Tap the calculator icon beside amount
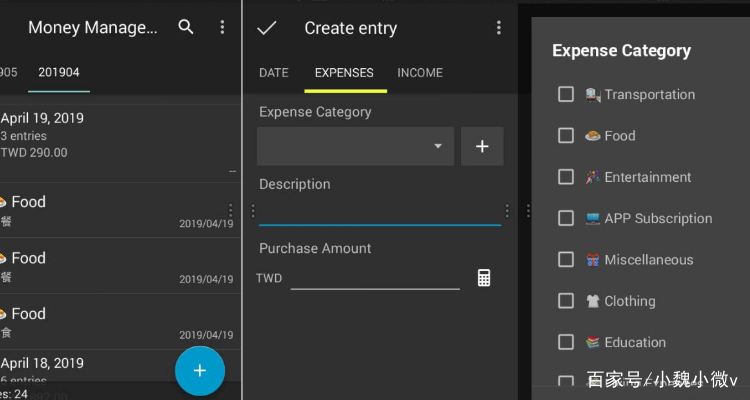Viewport: 750px width, 400px height. (484, 278)
